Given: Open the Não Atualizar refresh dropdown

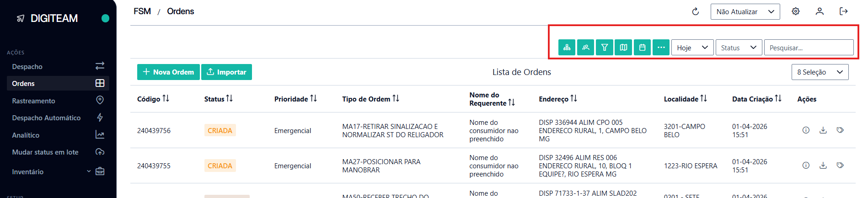Looking at the screenshot, I should 745,12.
